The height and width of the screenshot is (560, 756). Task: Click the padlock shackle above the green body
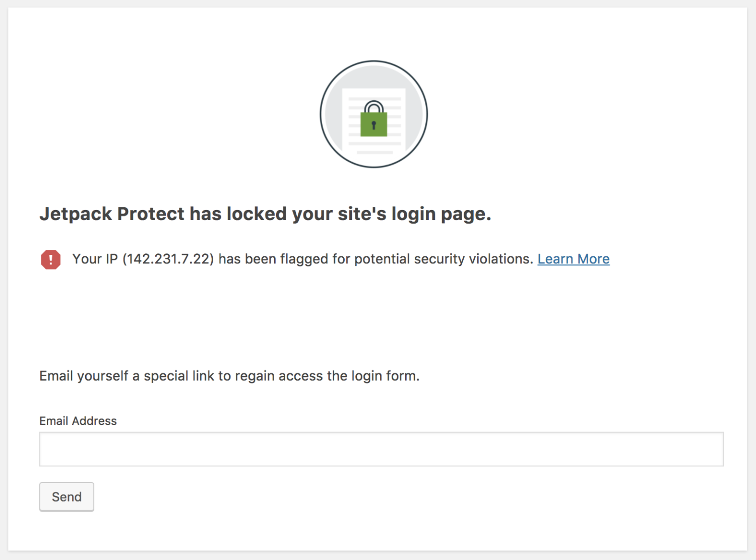(374, 107)
